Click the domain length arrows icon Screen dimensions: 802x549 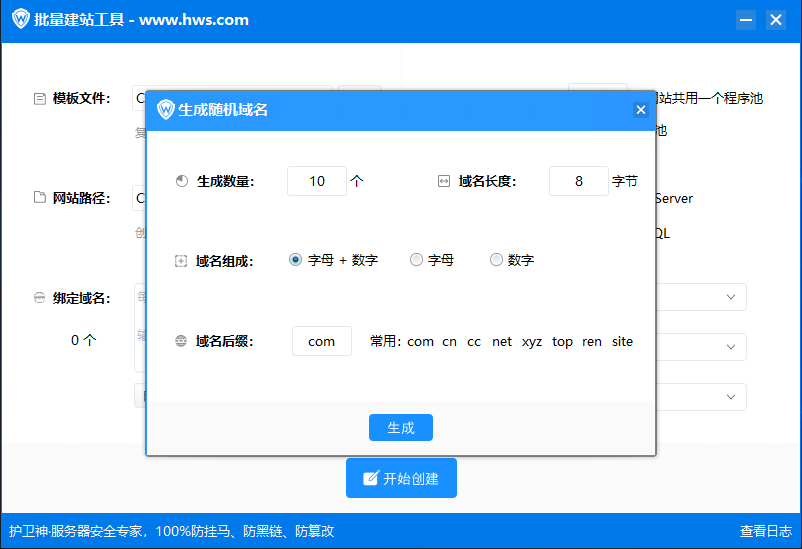point(444,182)
